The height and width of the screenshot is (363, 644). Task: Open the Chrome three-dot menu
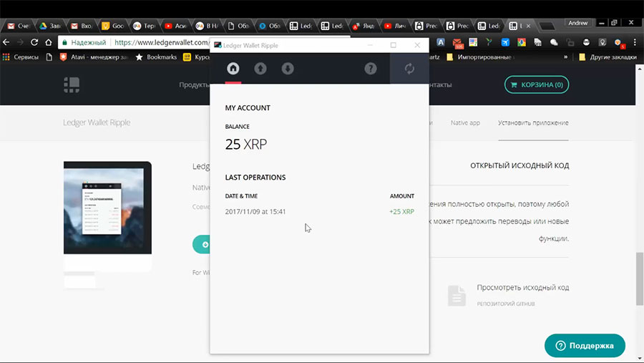coord(635,42)
